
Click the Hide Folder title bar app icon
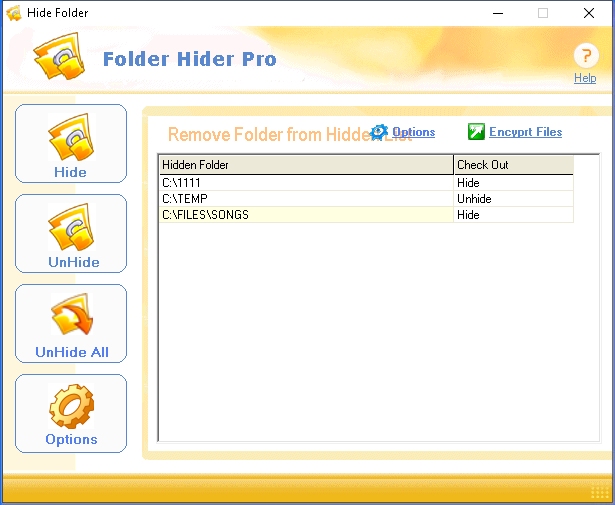click(x=14, y=13)
